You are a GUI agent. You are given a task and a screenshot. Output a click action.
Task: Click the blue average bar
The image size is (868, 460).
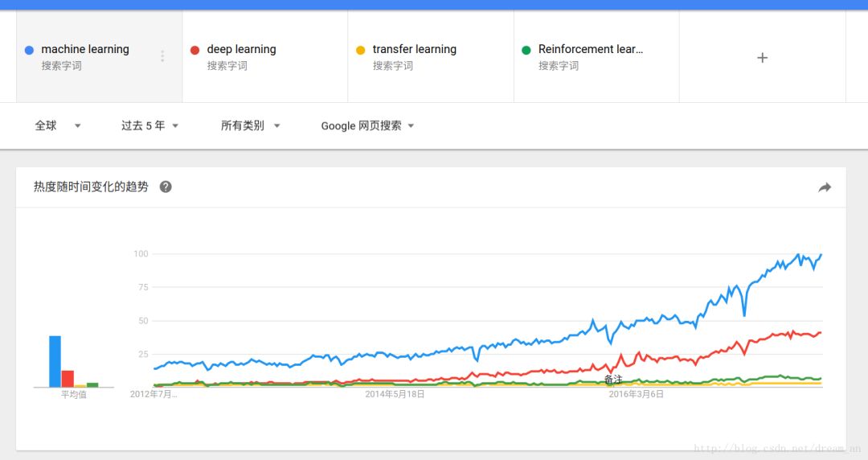[x=55, y=361]
